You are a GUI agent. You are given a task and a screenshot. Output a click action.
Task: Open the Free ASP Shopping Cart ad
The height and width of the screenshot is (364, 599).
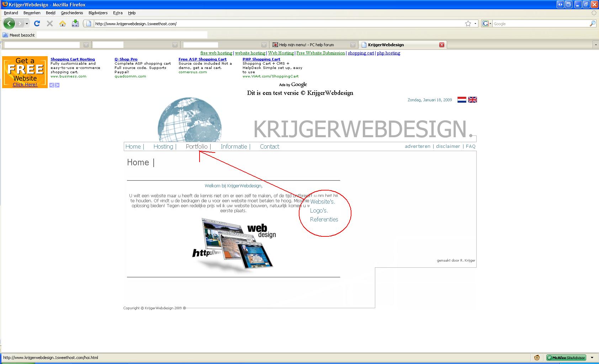tap(202, 59)
